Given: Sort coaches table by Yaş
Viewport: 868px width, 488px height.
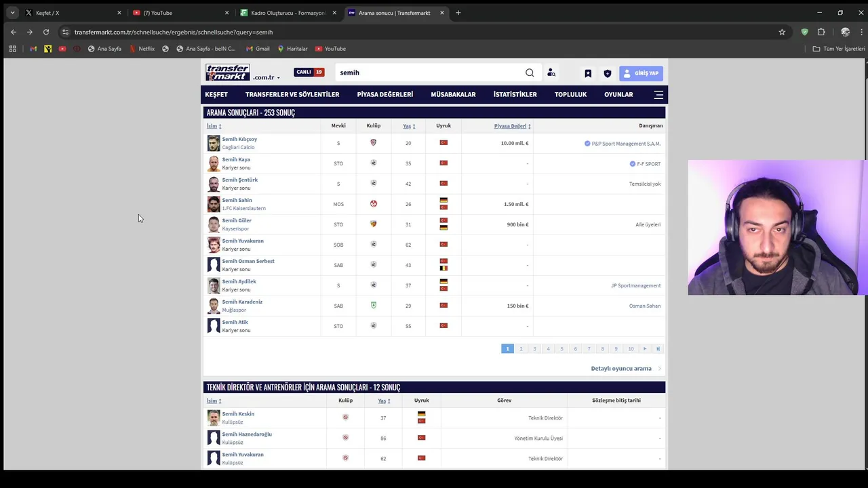Looking at the screenshot, I should point(384,401).
